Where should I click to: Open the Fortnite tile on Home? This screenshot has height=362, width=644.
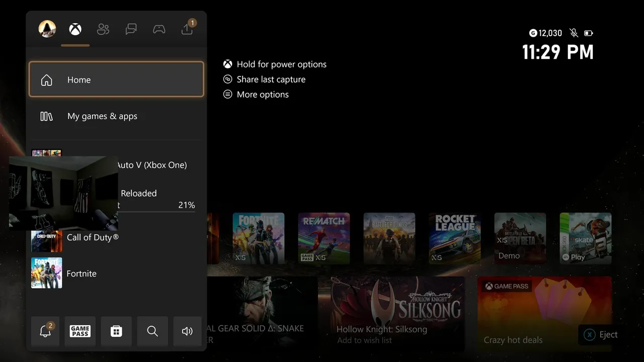coord(259,238)
